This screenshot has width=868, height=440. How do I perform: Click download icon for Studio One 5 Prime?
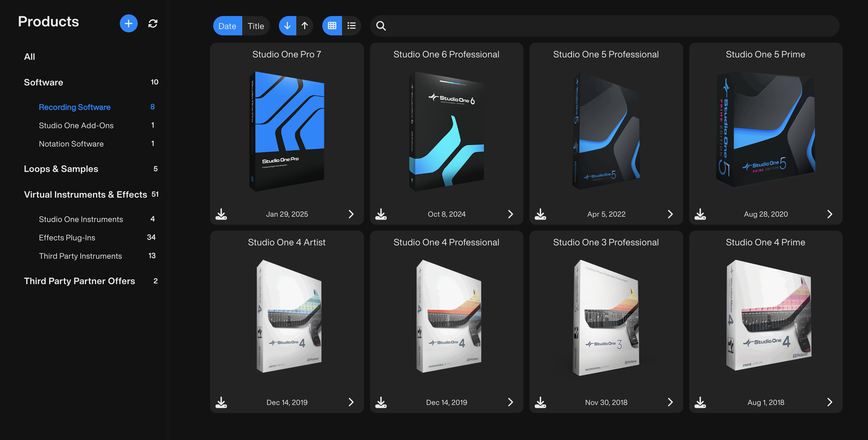pos(700,214)
